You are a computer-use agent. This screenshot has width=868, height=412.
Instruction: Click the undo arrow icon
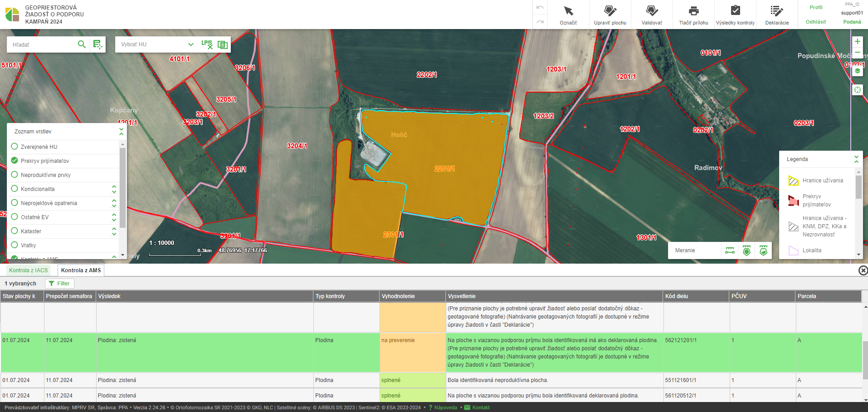[540, 8]
